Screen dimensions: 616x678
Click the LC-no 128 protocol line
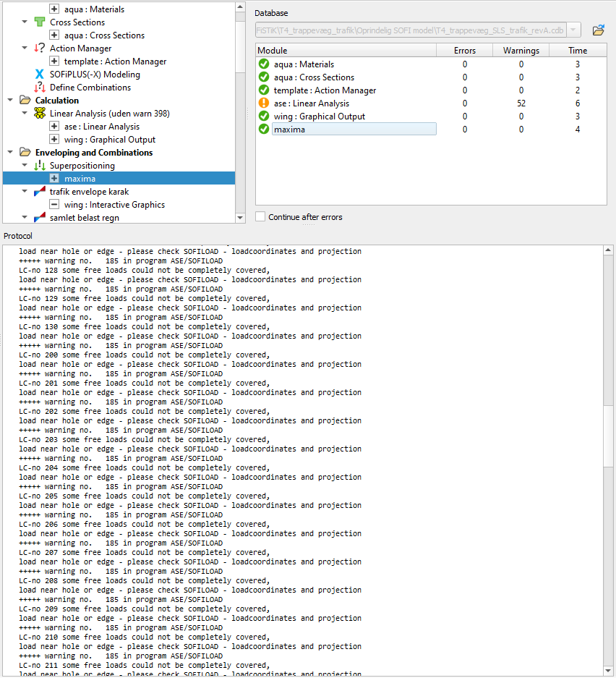coord(145,270)
